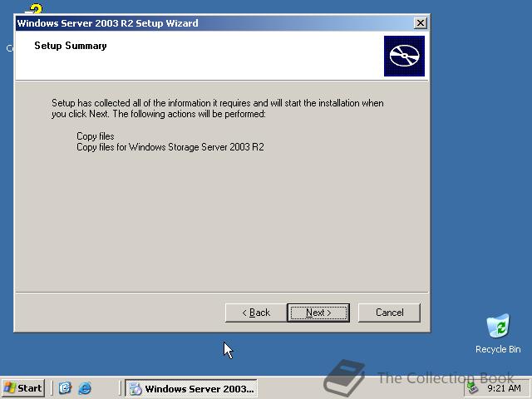Select the Recycle Bin desktop icon
Screen dimensions: 532x399
click(498, 334)
